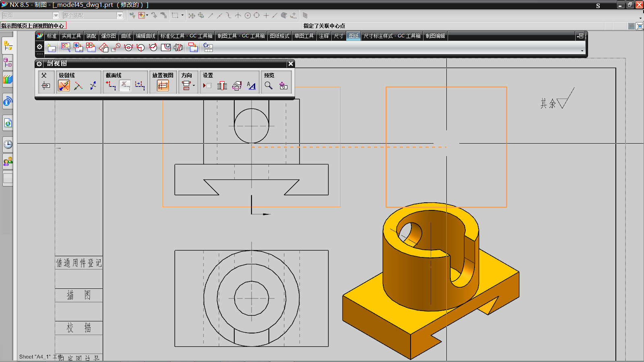This screenshot has width=644, height=362.
Task: Open the 标准 toolbar tab
Action: coord(52,36)
